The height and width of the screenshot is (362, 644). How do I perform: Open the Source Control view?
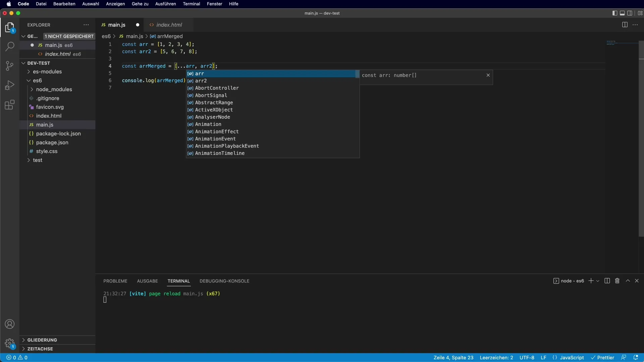10,66
